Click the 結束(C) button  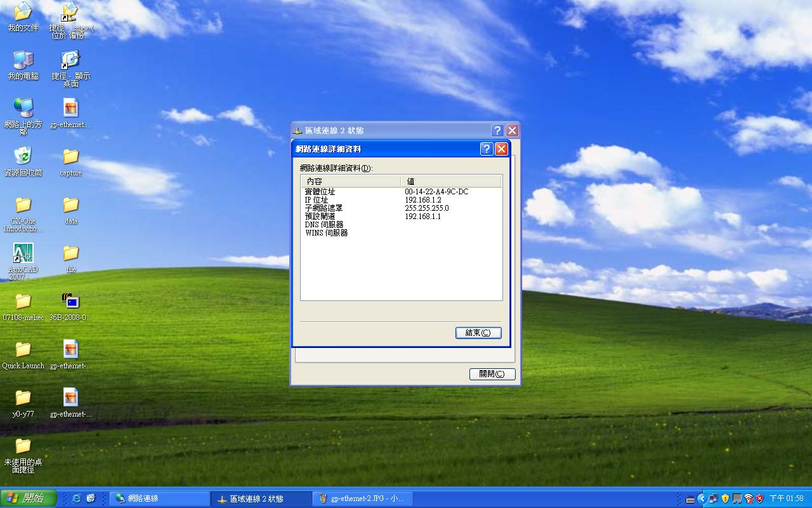(x=478, y=333)
